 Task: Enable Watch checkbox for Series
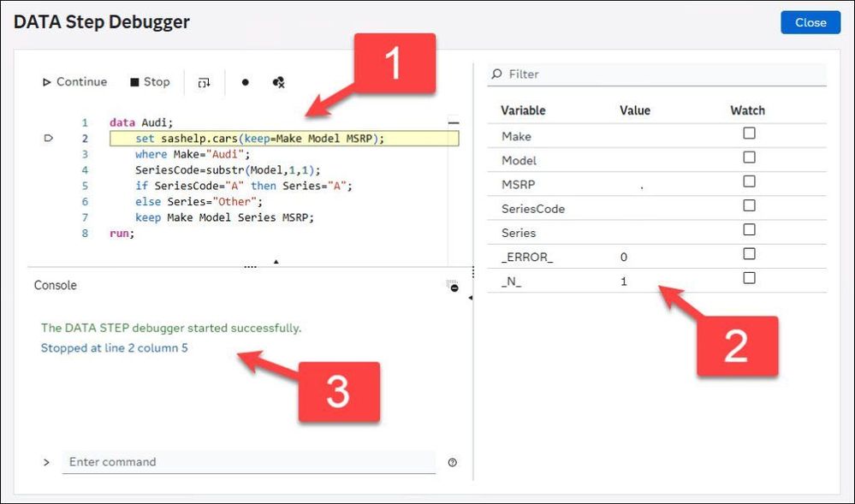click(749, 229)
